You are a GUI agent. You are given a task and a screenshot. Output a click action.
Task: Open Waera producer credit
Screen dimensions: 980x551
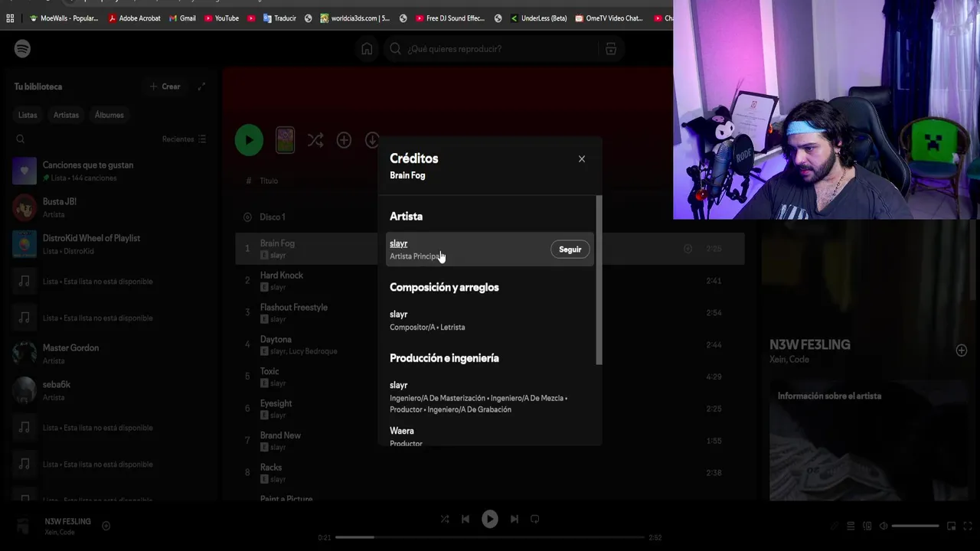[401, 431]
